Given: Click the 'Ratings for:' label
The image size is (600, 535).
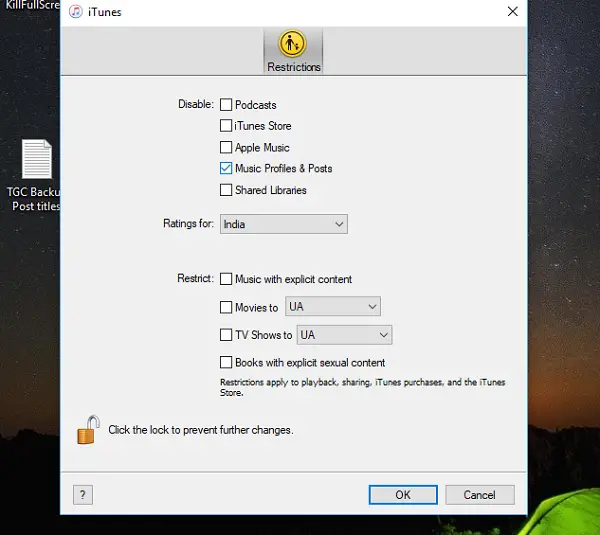Looking at the screenshot, I should coord(188,223).
